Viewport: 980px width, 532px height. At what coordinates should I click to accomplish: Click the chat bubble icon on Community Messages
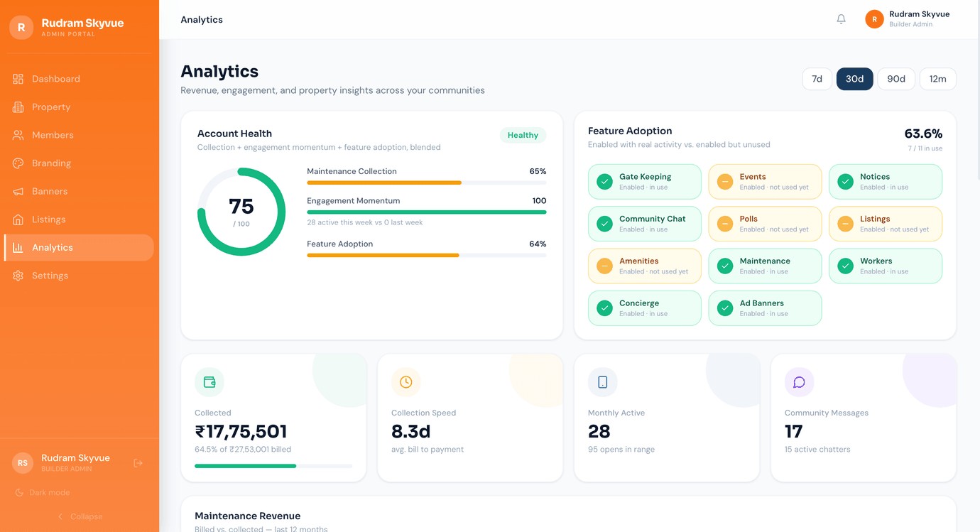800,382
